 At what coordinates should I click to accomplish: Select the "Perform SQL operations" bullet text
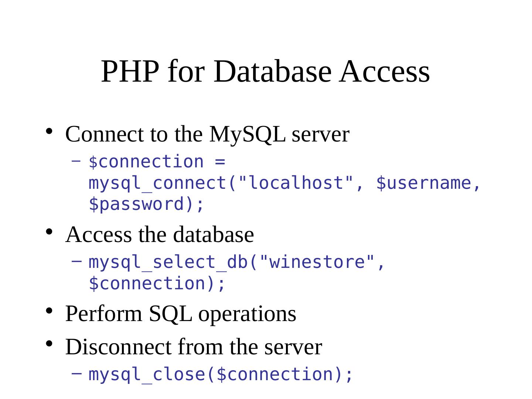tap(181, 314)
